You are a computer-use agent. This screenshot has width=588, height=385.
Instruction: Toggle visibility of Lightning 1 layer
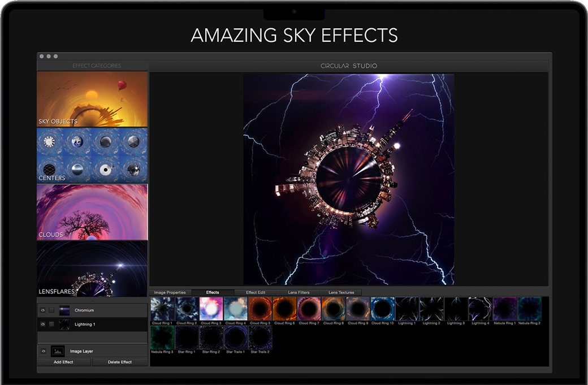pyautogui.click(x=42, y=325)
